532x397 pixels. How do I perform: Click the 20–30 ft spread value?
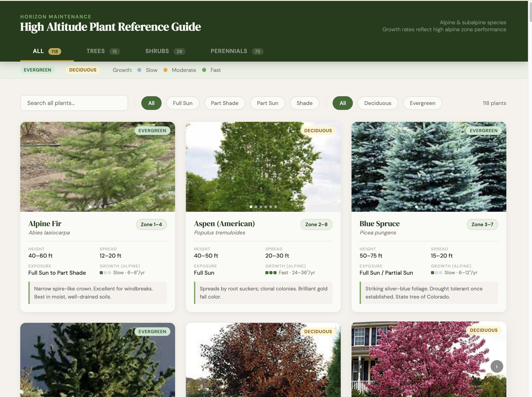(277, 256)
